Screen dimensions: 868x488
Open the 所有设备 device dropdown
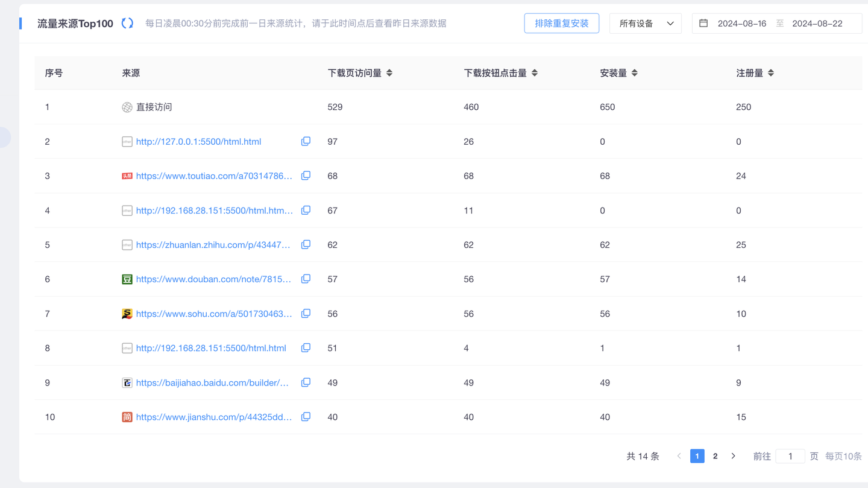tap(646, 24)
